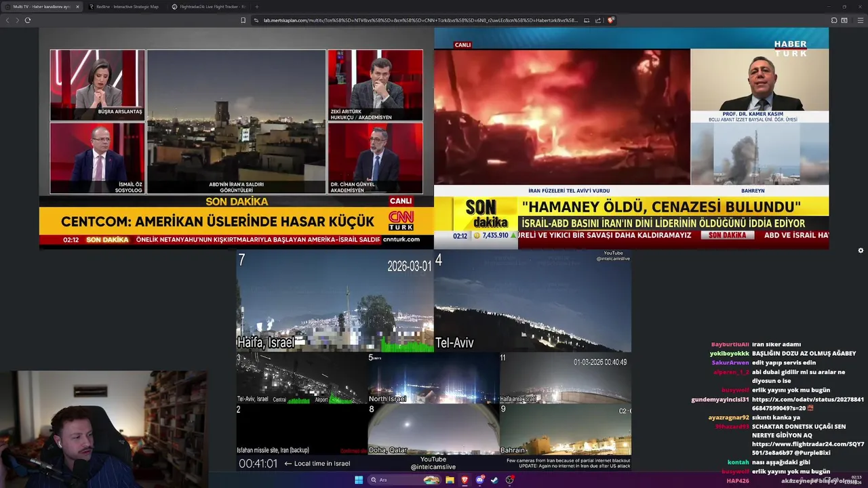
Task: Click chat username SakurArwen
Action: pos(730,363)
